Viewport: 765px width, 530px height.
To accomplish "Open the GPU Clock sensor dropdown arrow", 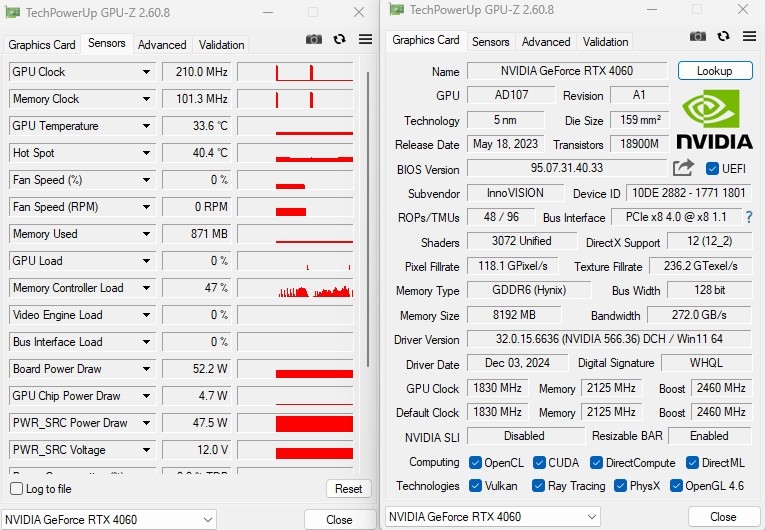I will (146, 72).
